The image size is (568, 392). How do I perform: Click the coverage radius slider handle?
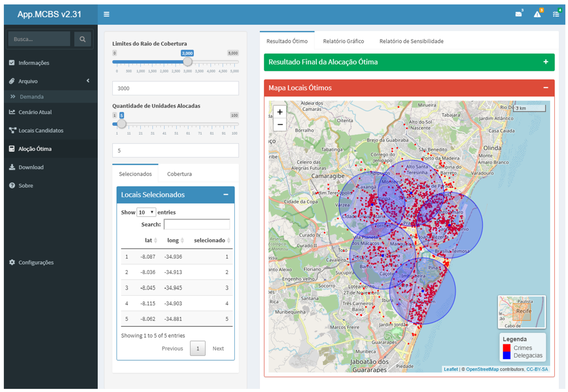coord(187,62)
